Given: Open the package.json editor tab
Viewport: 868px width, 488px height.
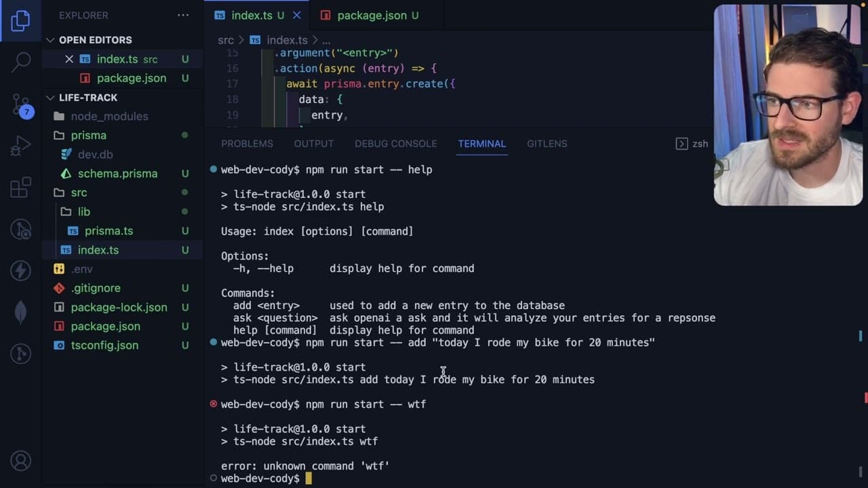Looking at the screenshot, I should pos(370,15).
